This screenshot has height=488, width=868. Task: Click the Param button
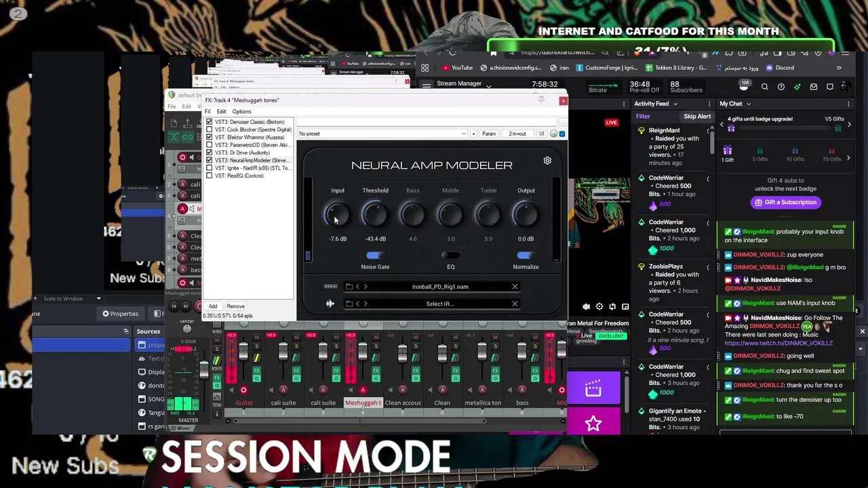(489, 134)
